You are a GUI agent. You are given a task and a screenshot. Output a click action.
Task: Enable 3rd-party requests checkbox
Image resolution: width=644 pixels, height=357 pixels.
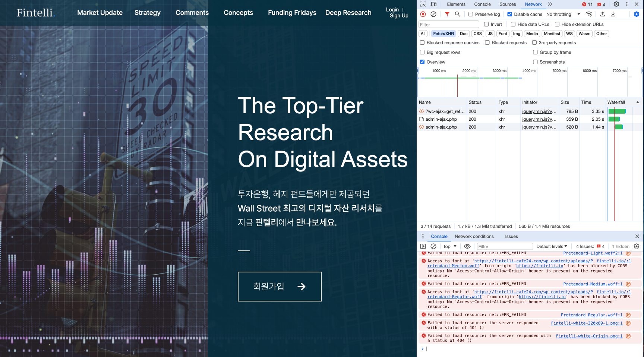pyautogui.click(x=534, y=42)
